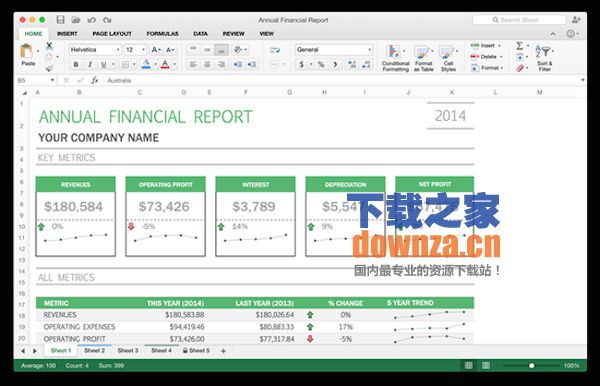
Task: Switch to the VIEW tab
Action: 266,34
